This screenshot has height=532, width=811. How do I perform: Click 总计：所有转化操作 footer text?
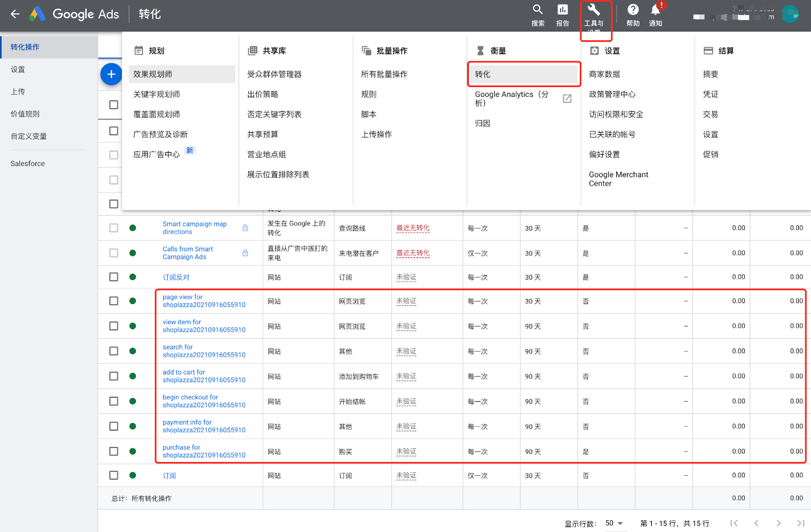[x=141, y=499]
